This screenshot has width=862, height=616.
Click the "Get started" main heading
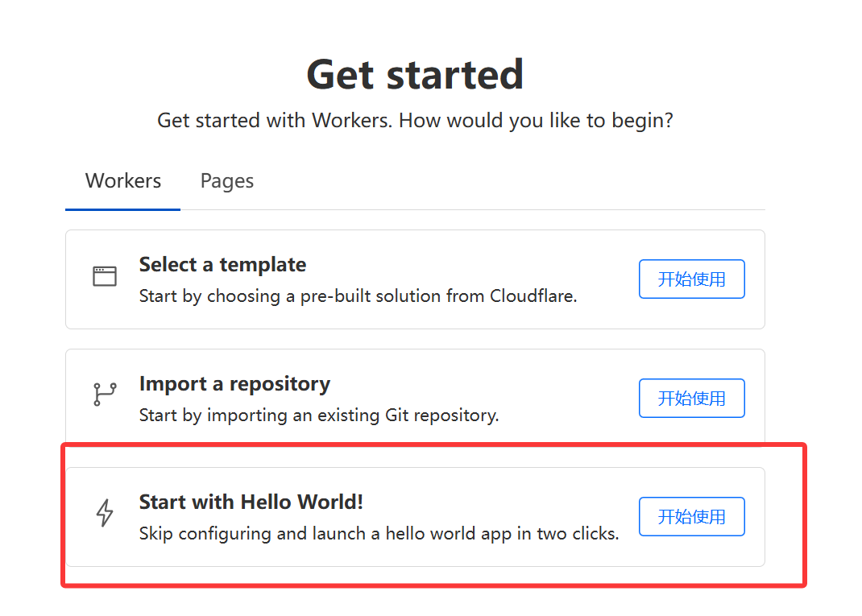(x=415, y=75)
